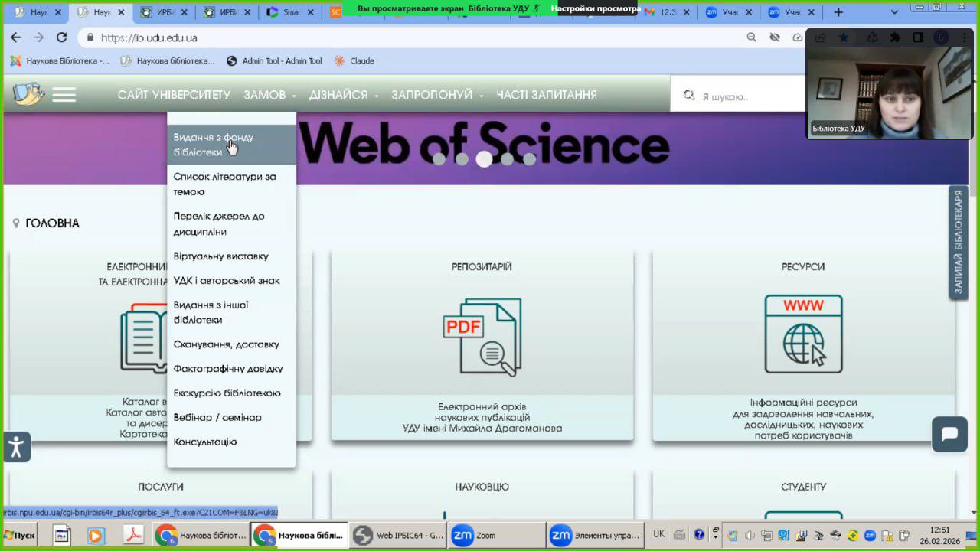Click the browser reload icon

pyautogui.click(x=62, y=37)
